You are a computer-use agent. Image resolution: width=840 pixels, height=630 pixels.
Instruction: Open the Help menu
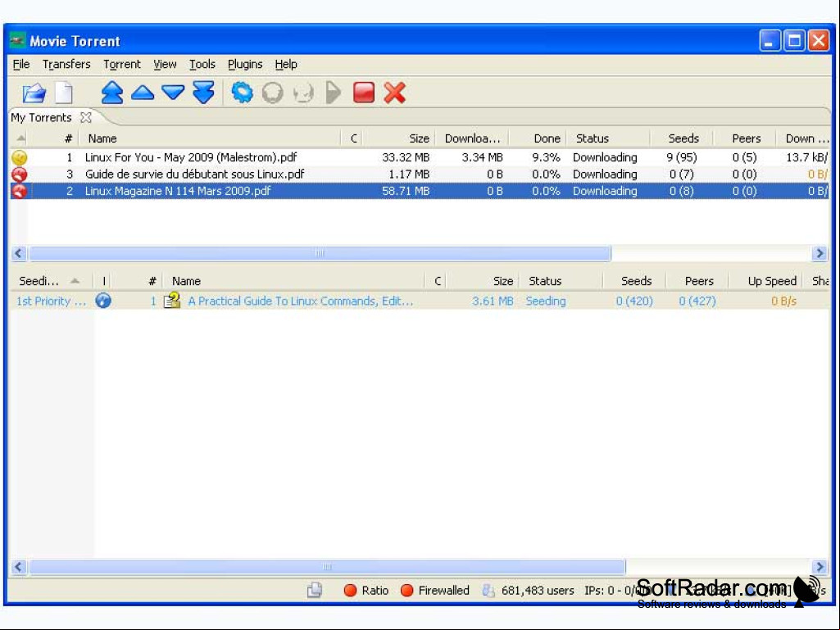pyautogui.click(x=286, y=64)
